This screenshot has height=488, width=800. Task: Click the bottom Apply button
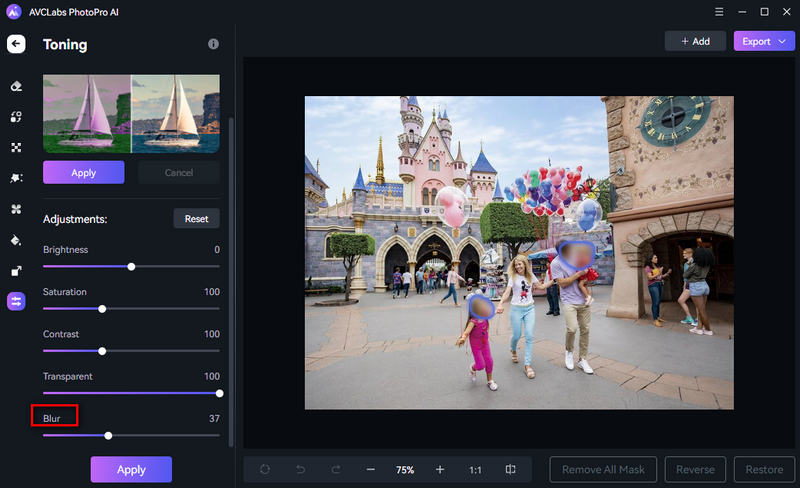pos(131,469)
